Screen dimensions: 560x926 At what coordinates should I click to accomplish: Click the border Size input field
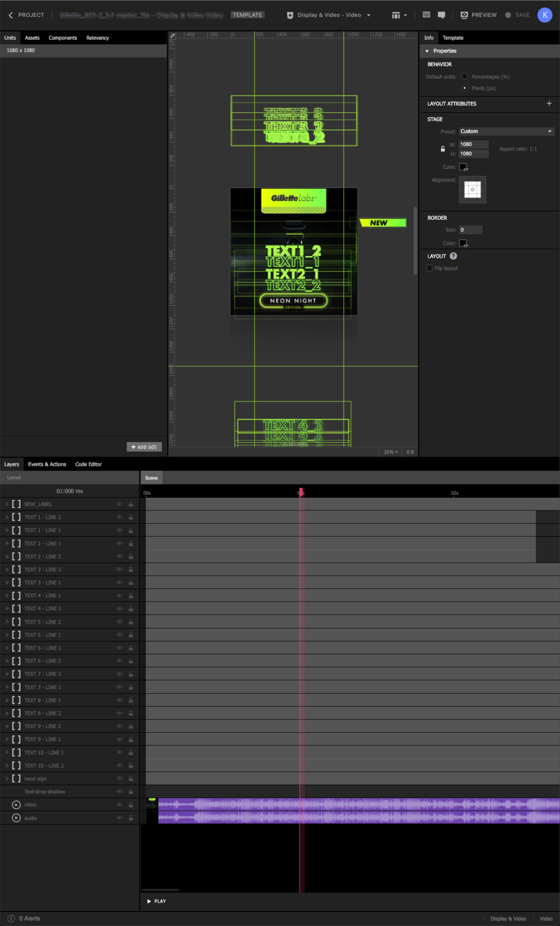point(471,230)
